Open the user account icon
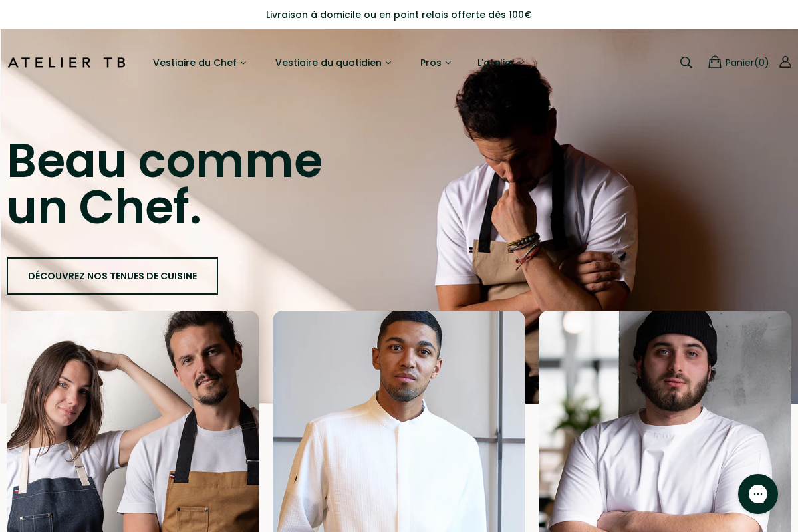 click(x=785, y=62)
